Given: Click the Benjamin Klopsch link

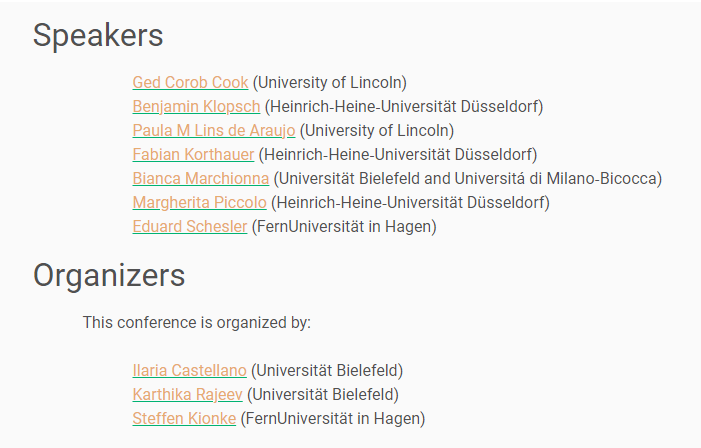Looking at the screenshot, I should click(196, 106).
